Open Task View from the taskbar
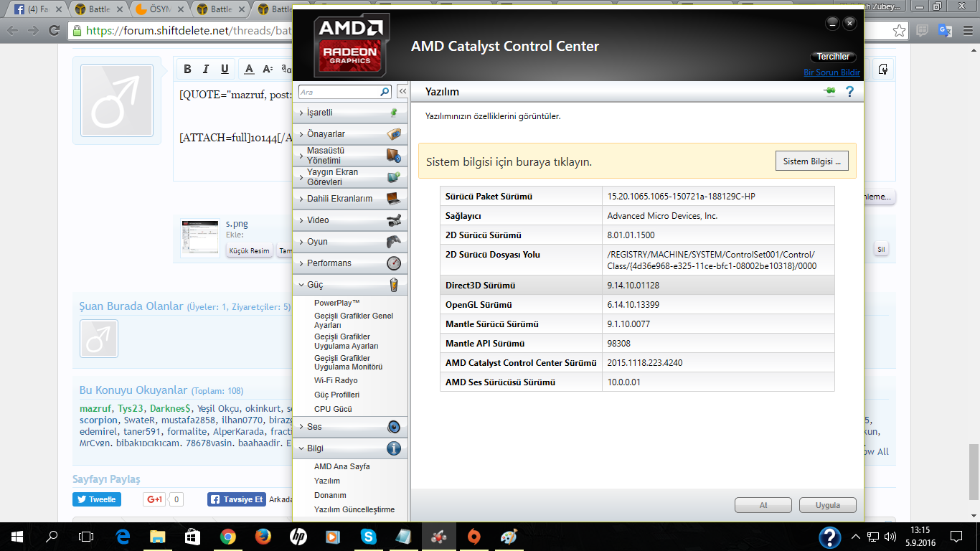This screenshot has width=980, height=551. (x=86, y=536)
